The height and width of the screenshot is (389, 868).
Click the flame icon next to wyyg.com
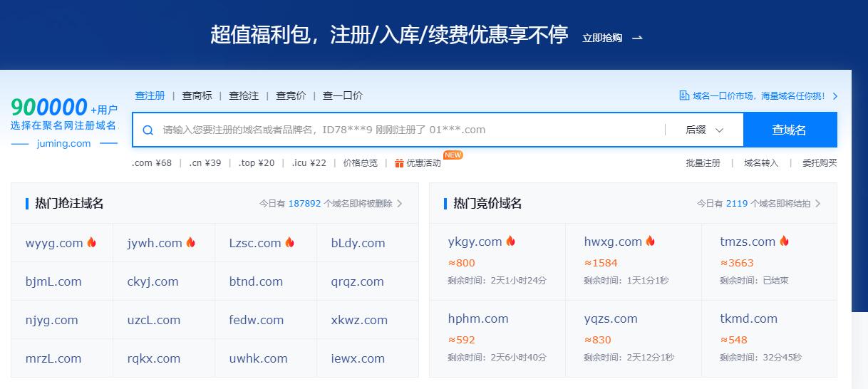pyautogui.click(x=92, y=243)
